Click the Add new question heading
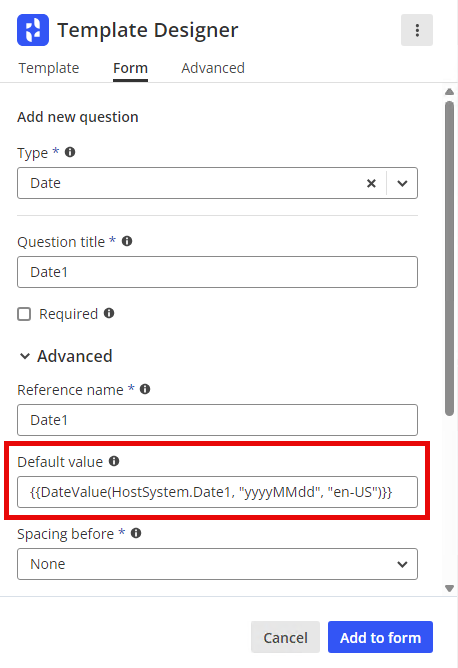 point(78,117)
